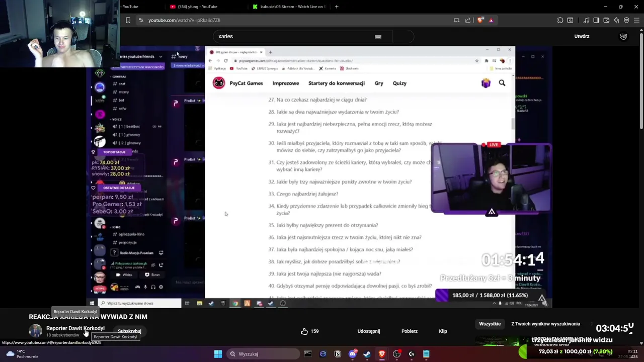
Task: Open the YouTube account avatar menu
Action: click(x=623, y=36)
